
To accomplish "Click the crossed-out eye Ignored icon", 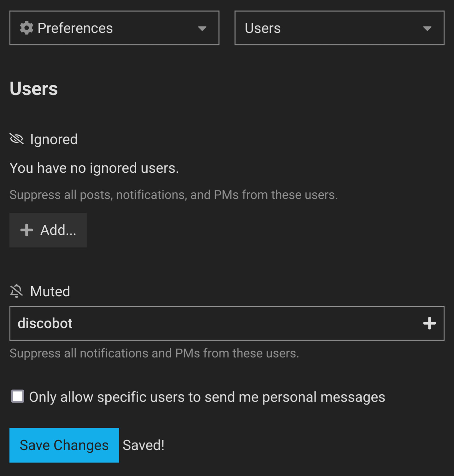I will pos(17,139).
